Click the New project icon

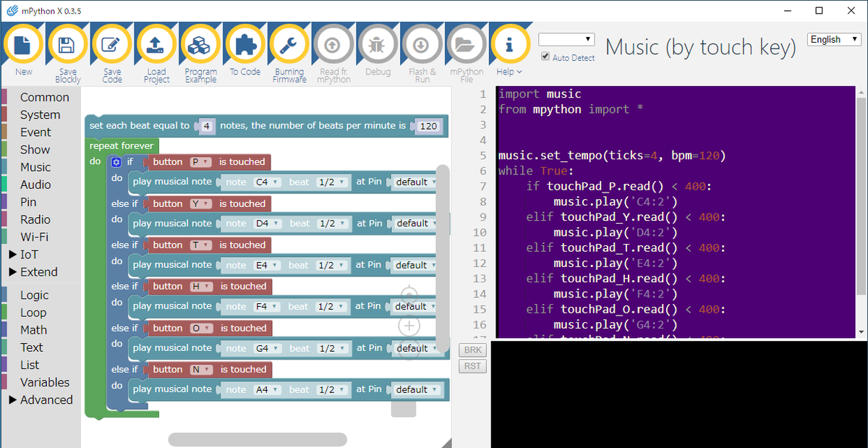[23, 45]
